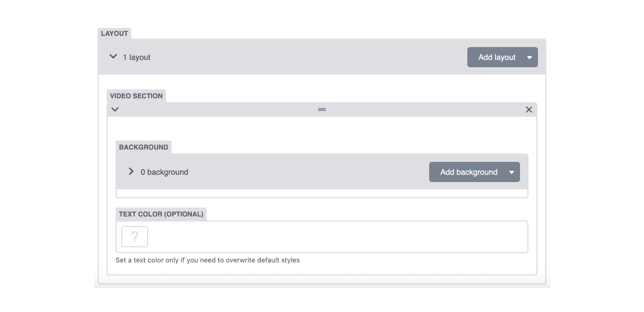Collapse the Video Section chevron
Viewport: 644px width, 312px height.
(x=115, y=109)
